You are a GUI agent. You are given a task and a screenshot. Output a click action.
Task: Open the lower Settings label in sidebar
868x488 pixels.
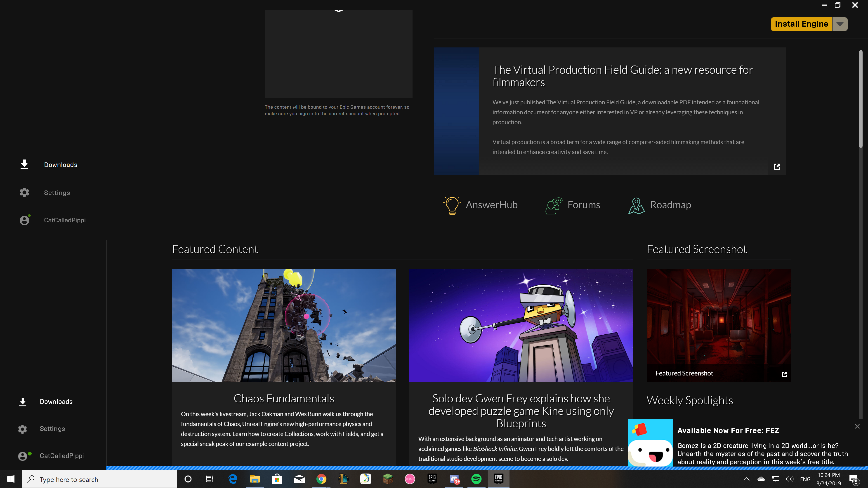pos(52,429)
